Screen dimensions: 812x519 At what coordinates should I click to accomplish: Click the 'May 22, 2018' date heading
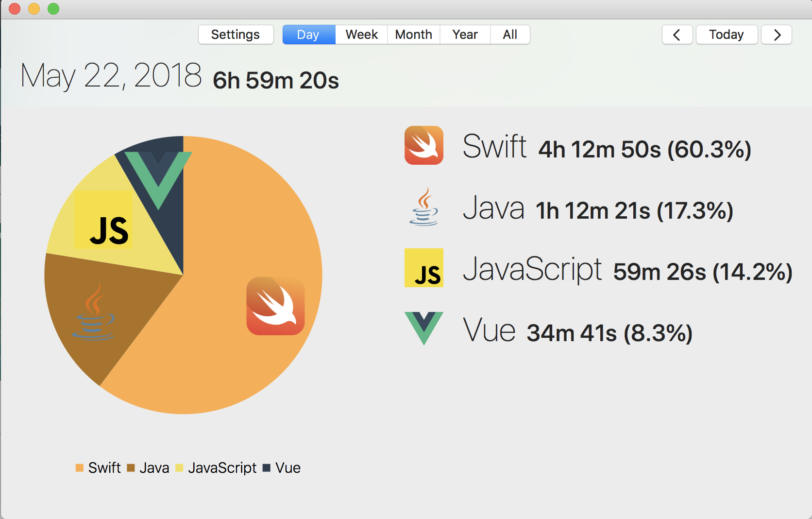click(x=111, y=76)
